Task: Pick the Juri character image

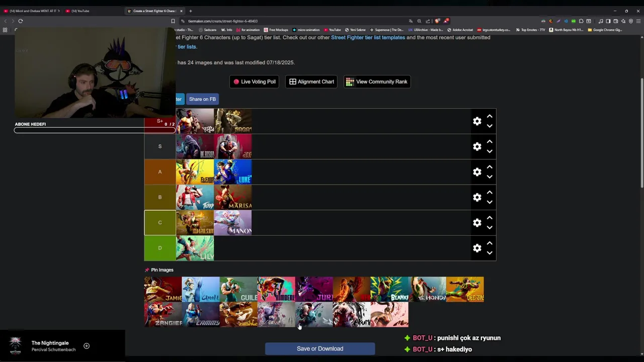Action: pos(314,289)
